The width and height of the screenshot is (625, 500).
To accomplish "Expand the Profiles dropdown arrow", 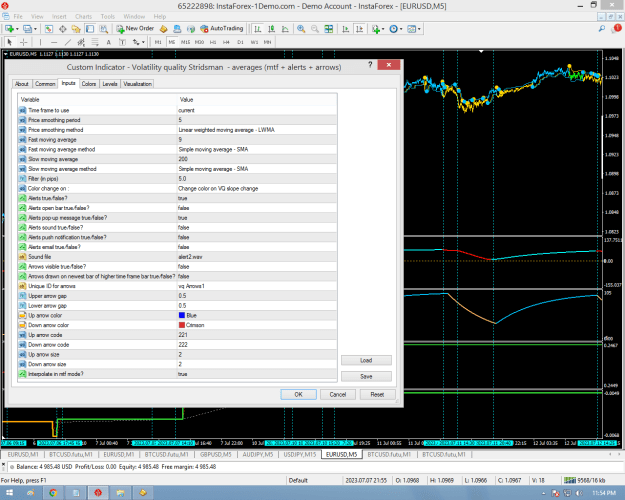I will tap(35, 29).
